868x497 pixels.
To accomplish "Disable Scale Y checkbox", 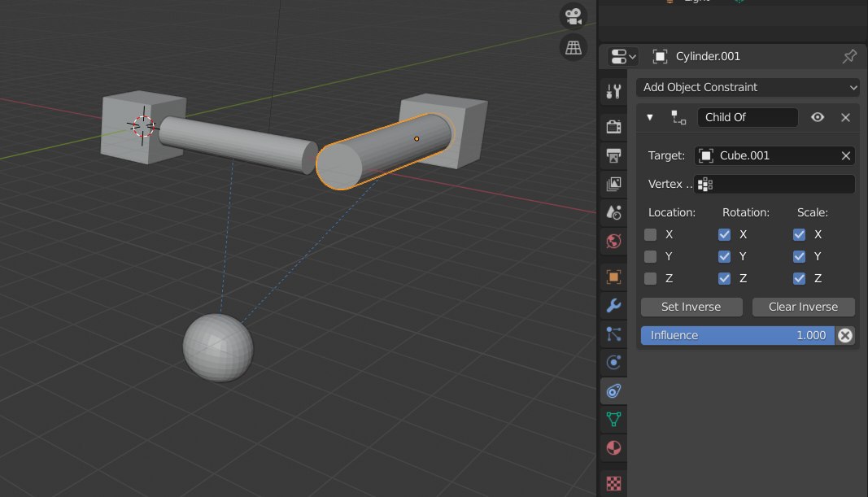I will pyautogui.click(x=799, y=256).
